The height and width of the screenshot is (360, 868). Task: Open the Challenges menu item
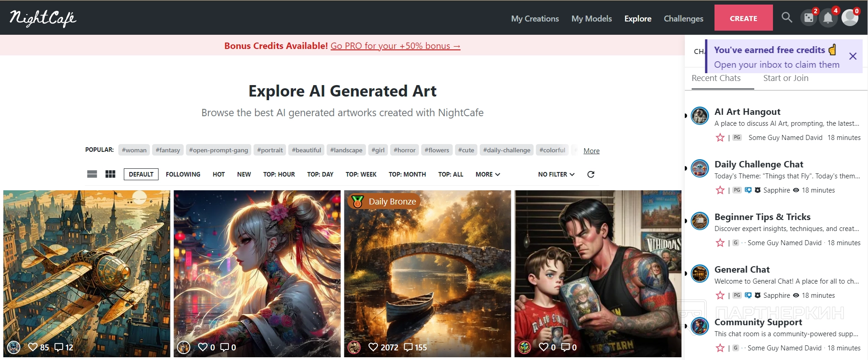(683, 19)
